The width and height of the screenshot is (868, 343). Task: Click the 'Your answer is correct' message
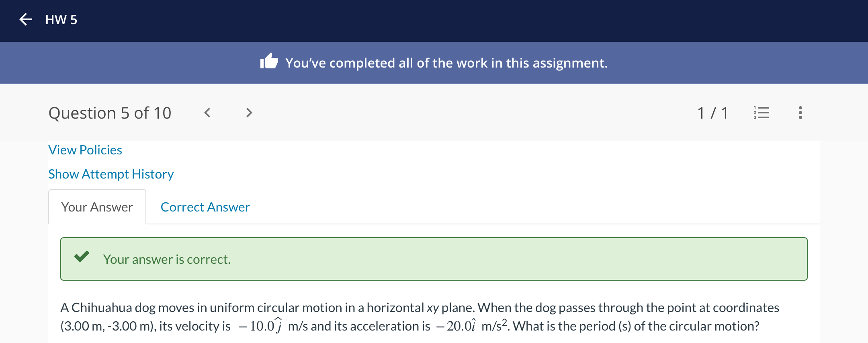[167, 259]
